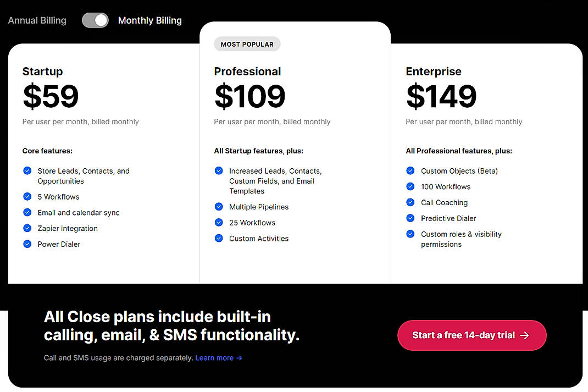This screenshot has height=392, width=588.
Task: Click the checkmark icon beside Custom Activities
Action: pos(219,238)
